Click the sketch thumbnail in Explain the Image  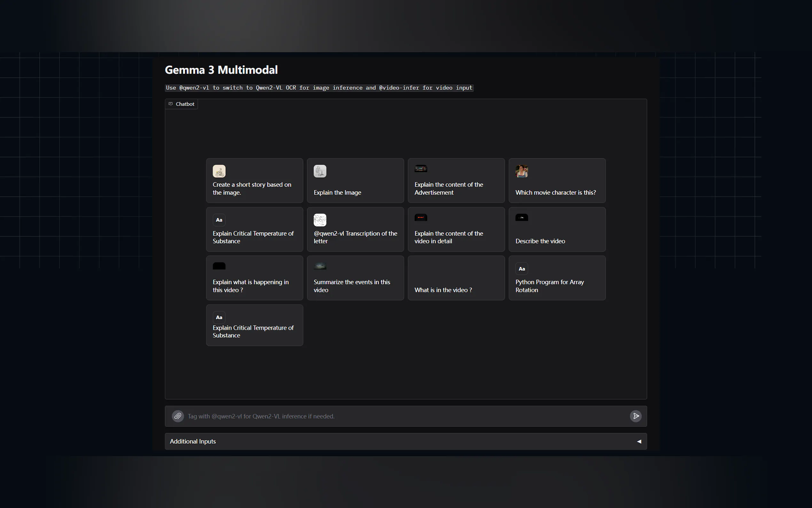click(x=320, y=171)
